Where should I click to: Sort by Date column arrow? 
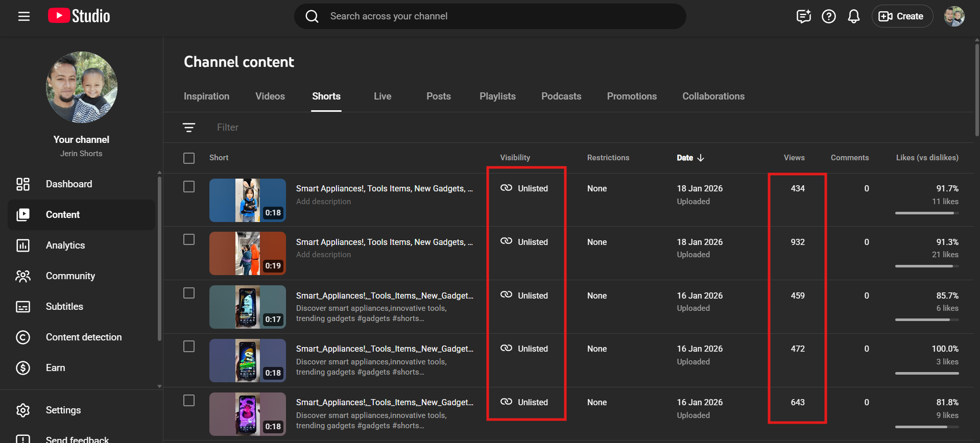[x=701, y=158]
